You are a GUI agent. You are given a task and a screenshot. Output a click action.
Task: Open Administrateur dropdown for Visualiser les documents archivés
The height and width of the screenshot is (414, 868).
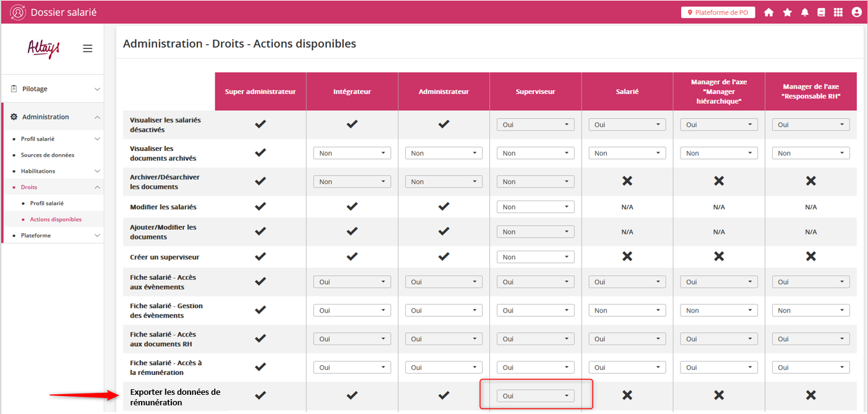point(444,153)
